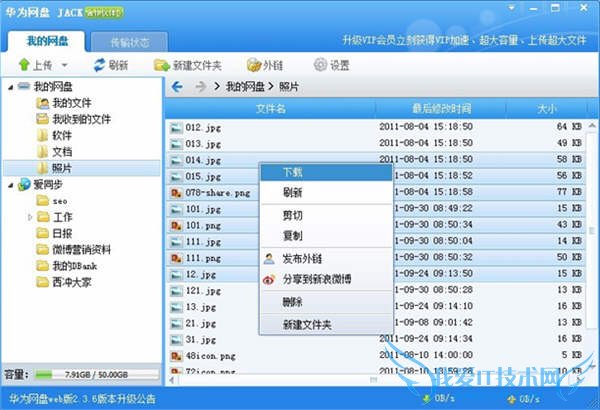Image resolution: width=600 pixels, height=410 pixels.
Task: Click the image icon of 012.jpg
Action: [x=176, y=127]
